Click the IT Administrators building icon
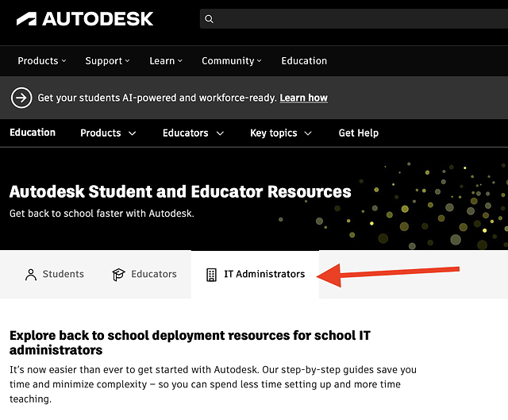The width and height of the screenshot is (508, 420). click(211, 275)
